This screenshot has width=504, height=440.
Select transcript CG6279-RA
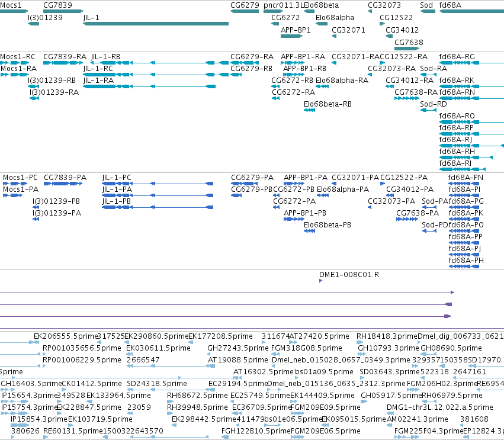pyautogui.click(x=245, y=63)
